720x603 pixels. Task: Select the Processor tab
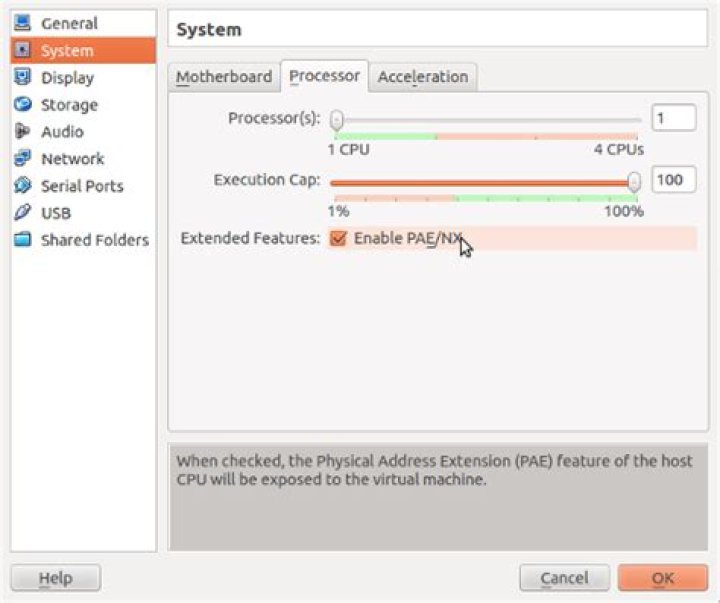324,76
